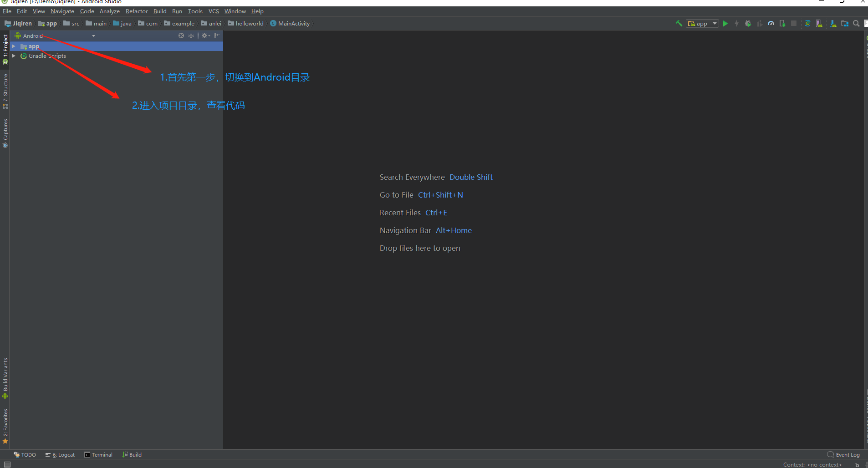Click the anlei breadcrumb folder
Screen dimensions: 868x468
tap(211, 23)
